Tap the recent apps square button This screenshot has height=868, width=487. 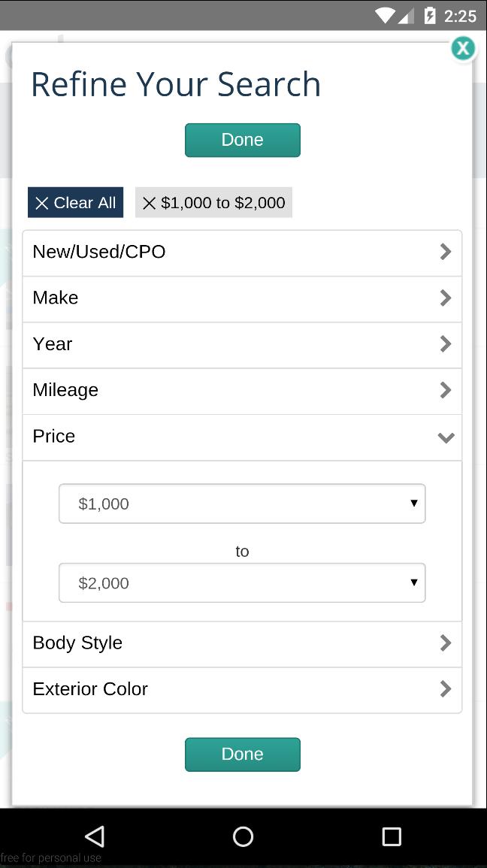pyautogui.click(x=391, y=836)
